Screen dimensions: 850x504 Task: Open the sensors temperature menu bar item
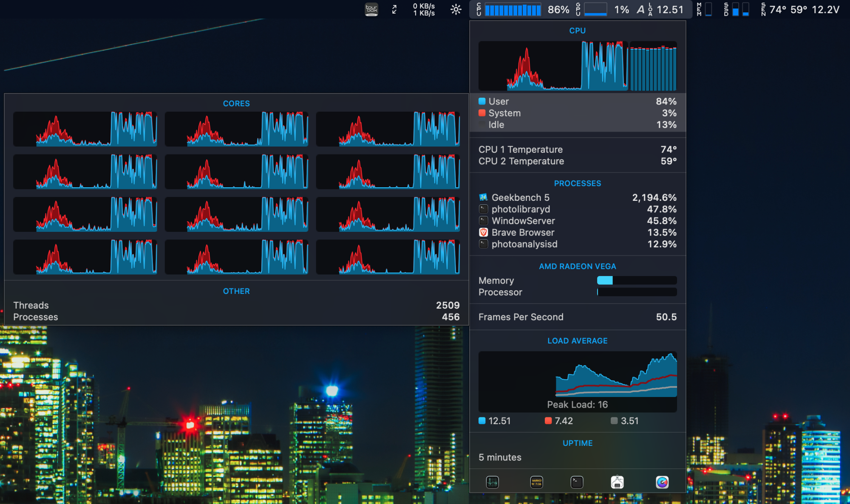tap(800, 9)
